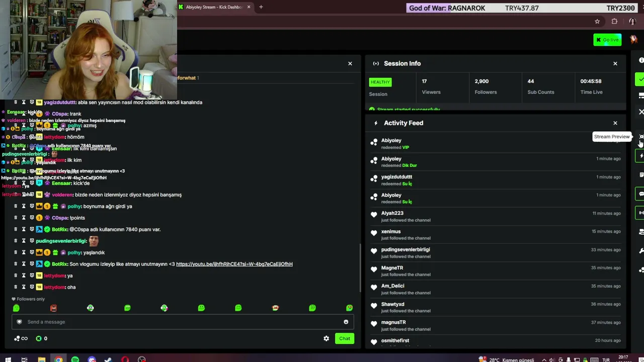Open the browser extensions puzzle icon

pyautogui.click(x=614, y=22)
